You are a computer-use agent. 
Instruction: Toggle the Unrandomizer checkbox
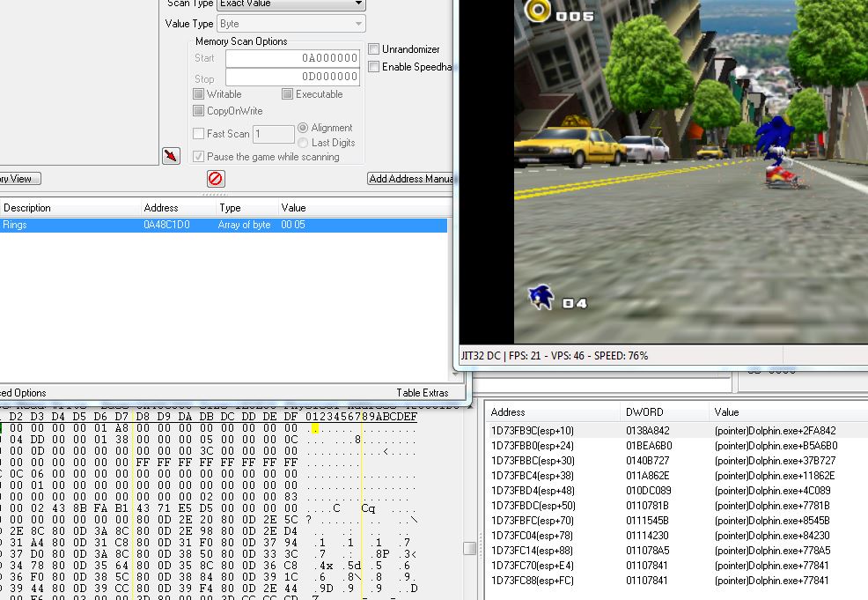(x=374, y=49)
